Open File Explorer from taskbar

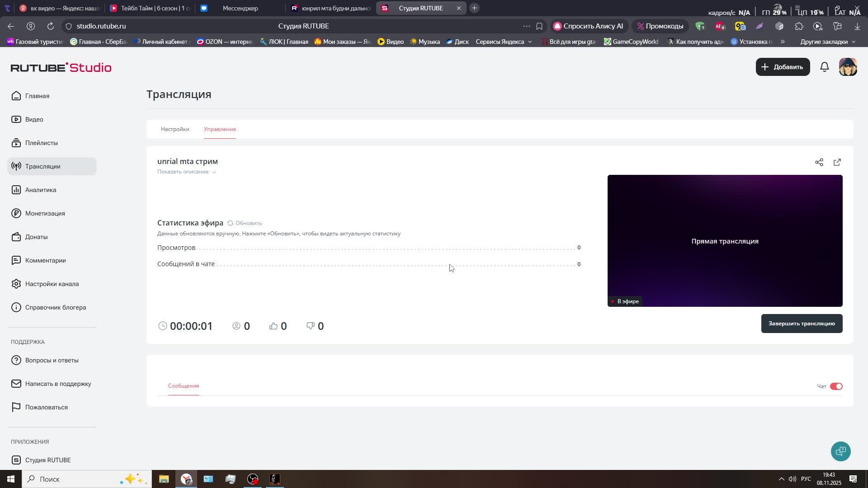pos(164,479)
